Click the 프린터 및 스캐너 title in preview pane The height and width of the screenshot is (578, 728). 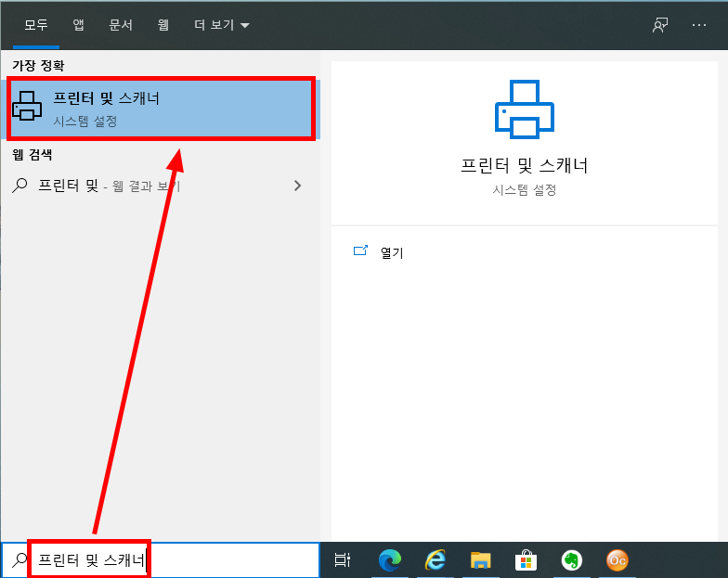(x=525, y=165)
